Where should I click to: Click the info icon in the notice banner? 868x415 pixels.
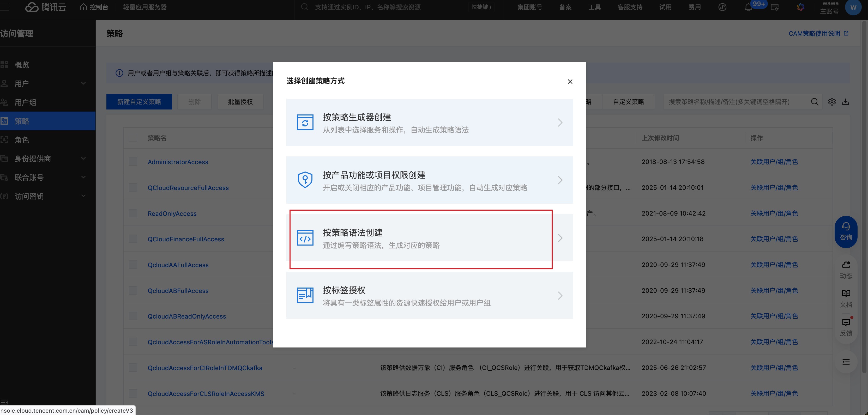119,73
